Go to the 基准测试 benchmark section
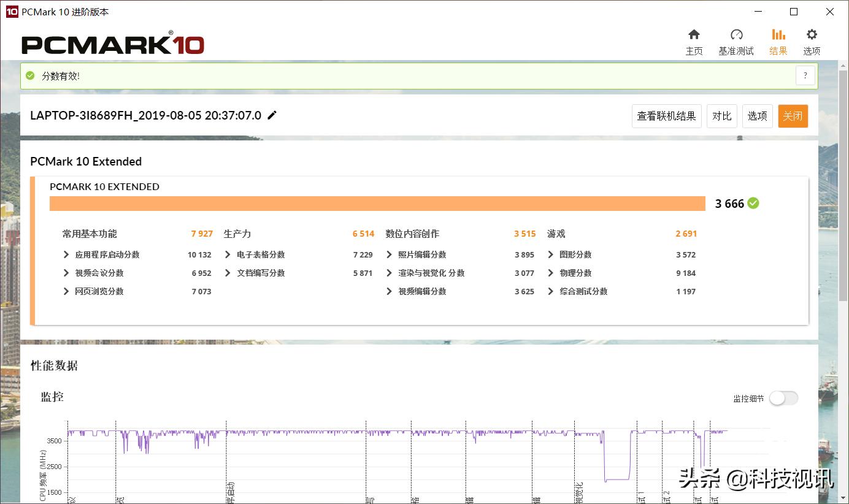This screenshot has width=849, height=504. coord(736,40)
